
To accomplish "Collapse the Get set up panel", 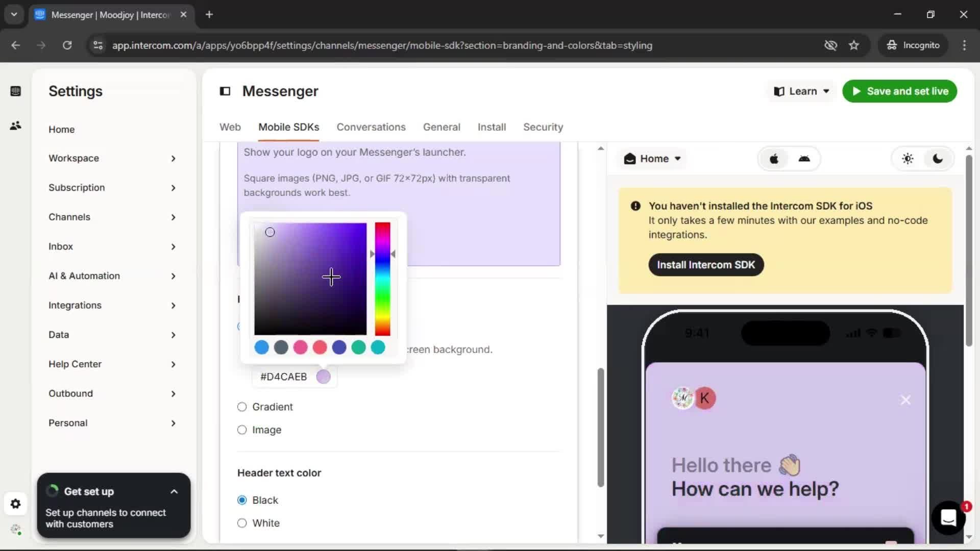I will 174,492.
